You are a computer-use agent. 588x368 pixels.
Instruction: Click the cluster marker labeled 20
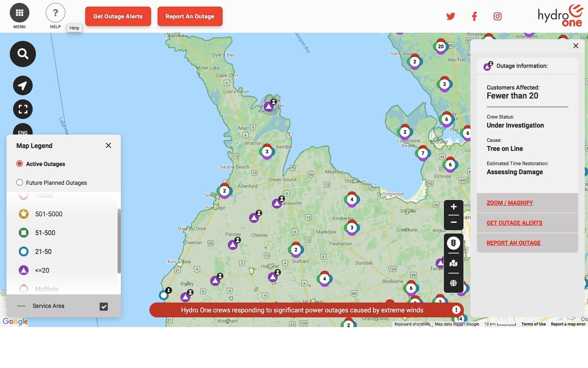[x=441, y=47]
